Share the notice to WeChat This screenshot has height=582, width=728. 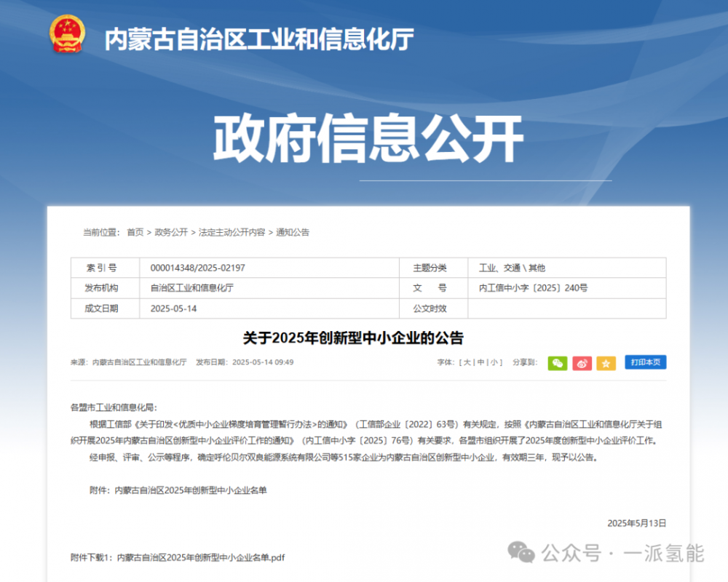558,362
